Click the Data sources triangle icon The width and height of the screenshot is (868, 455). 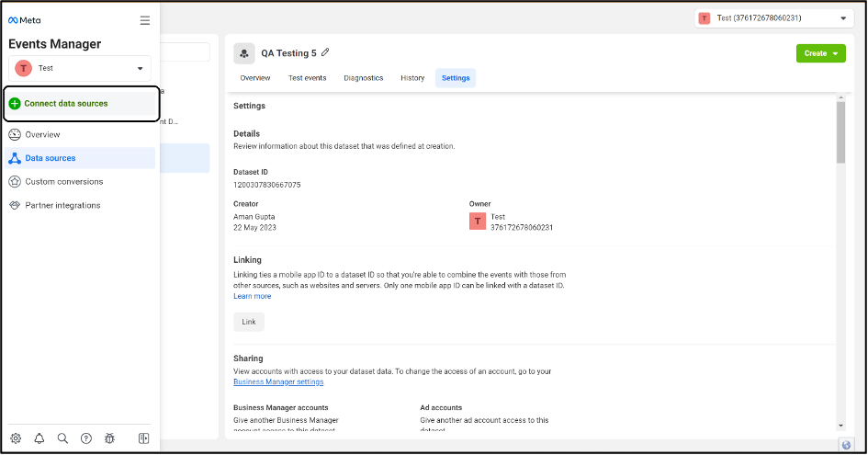[x=15, y=158]
